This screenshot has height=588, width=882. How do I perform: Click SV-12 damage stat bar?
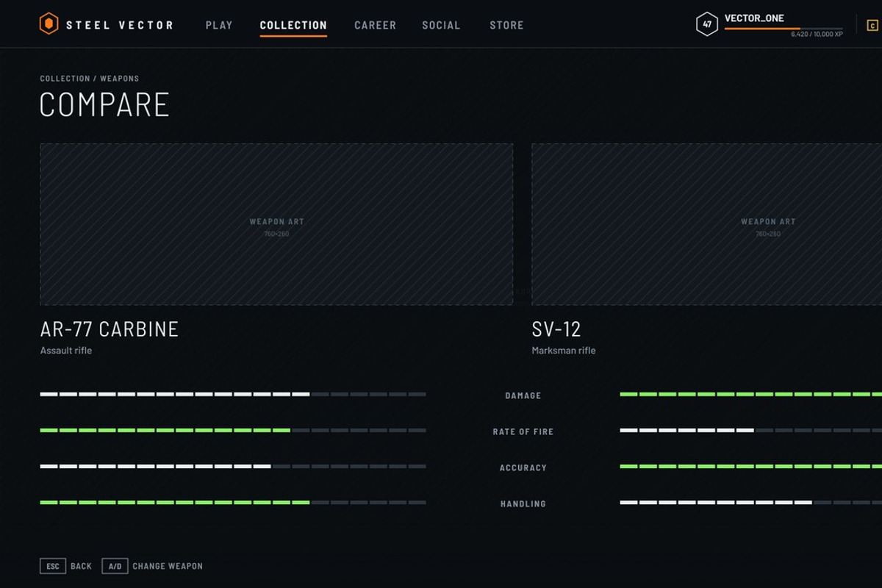750,395
